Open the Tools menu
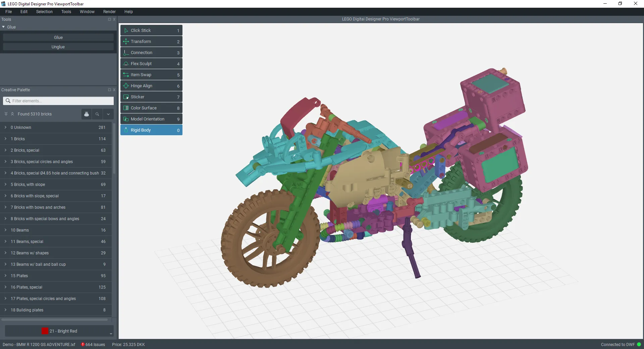This screenshot has height=349, width=644. [66, 11]
